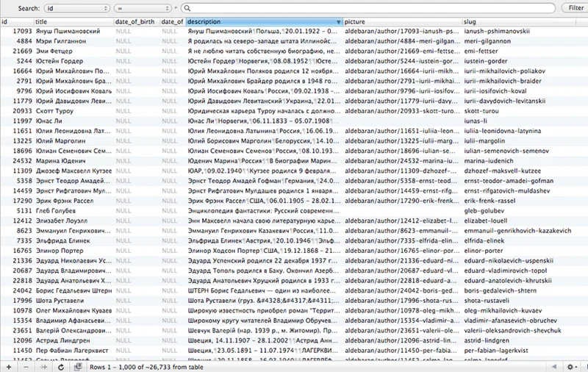Click id cell 15354
This screenshot has height=372, width=588.
pyautogui.click(x=23, y=321)
